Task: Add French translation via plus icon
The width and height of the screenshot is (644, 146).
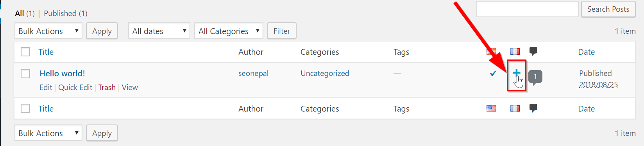Action: click(x=517, y=73)
